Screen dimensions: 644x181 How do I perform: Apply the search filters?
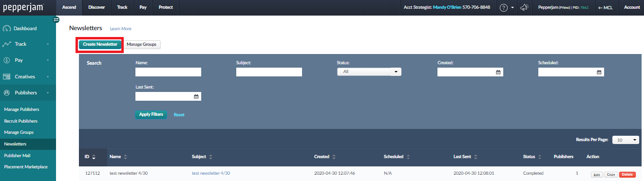click(x=151, y=115)
